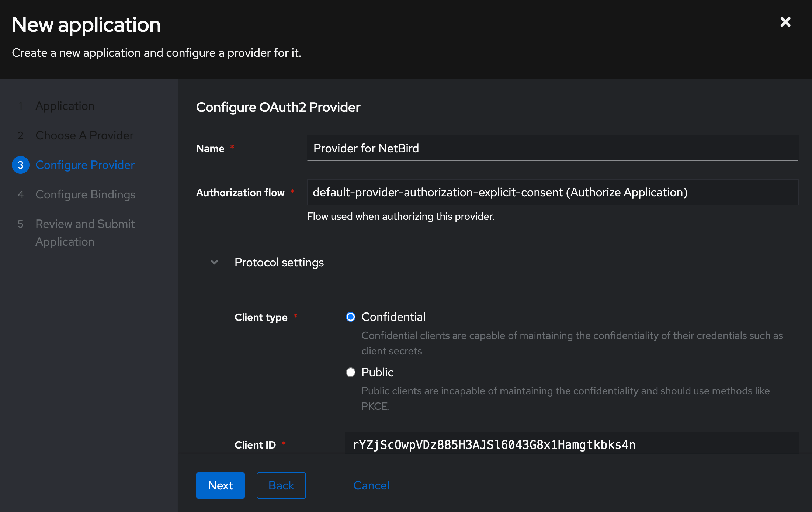Collapse the Protocol settings chevron
Image resolution: width=812 pixels, height=512 pixels.
click(214, 262)
